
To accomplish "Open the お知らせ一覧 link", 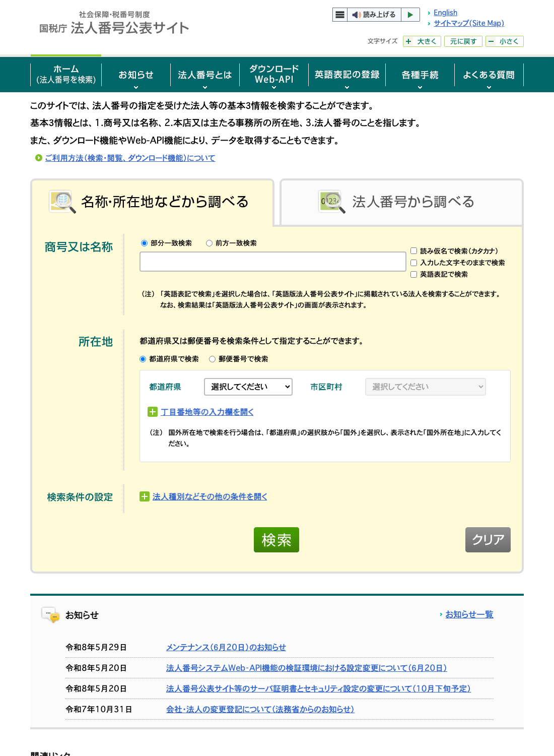I will pyautogui.click(x=469, y=614).
